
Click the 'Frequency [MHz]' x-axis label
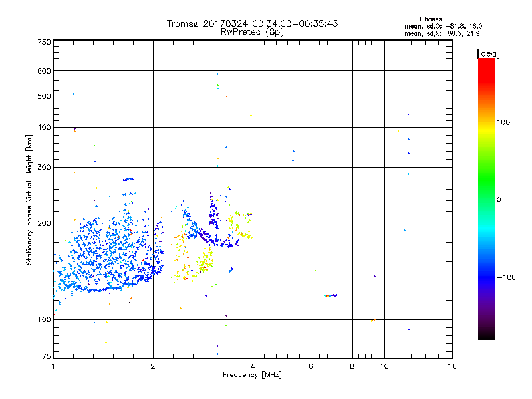(252, 375)
